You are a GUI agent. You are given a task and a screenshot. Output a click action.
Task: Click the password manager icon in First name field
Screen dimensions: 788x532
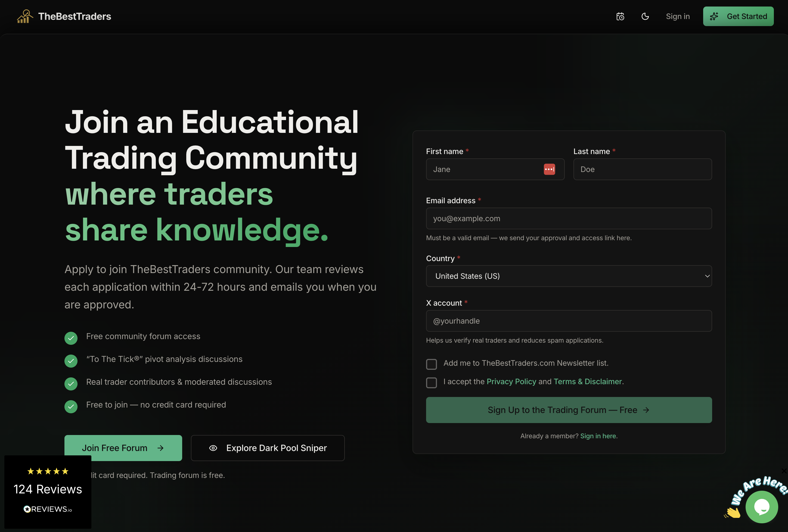(x=549, y=169)
